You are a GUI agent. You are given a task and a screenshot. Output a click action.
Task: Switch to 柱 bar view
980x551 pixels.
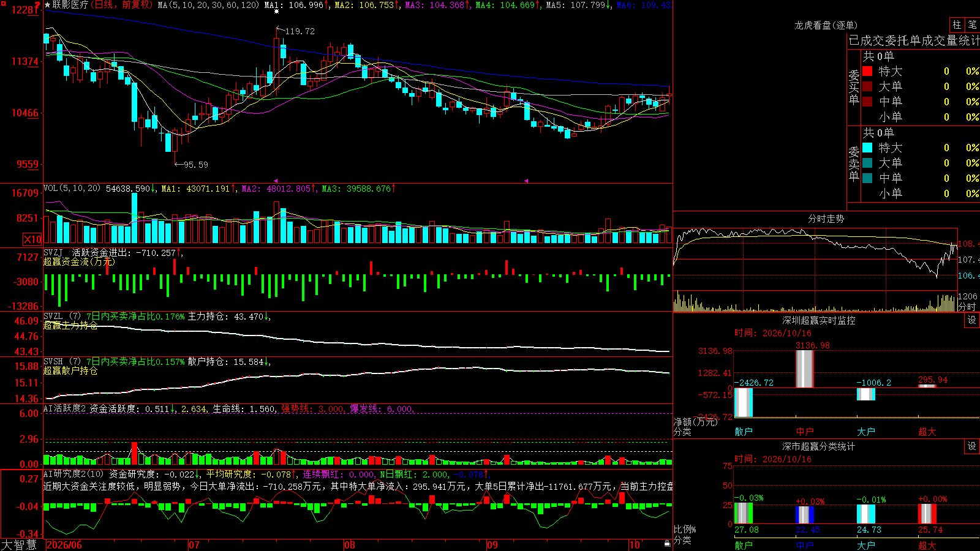957,24
